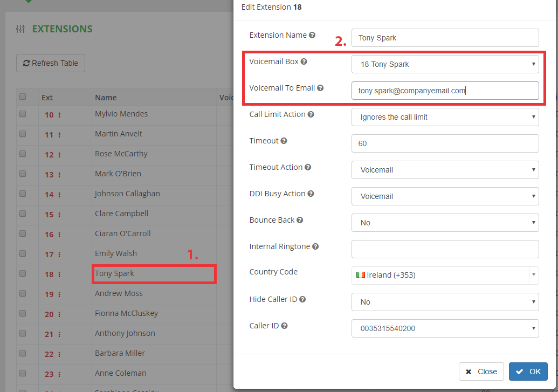Click the Extensions sliders icon in header

(x=20, y=29)
